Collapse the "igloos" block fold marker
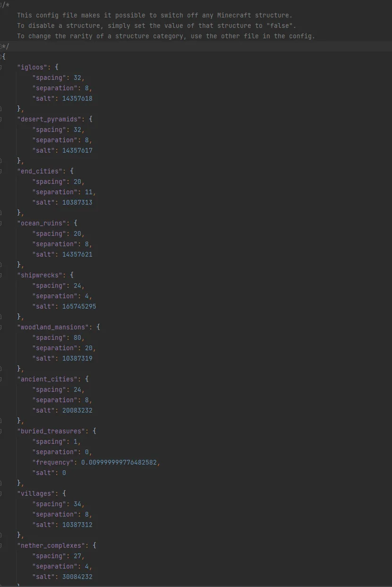 (0, 67)
